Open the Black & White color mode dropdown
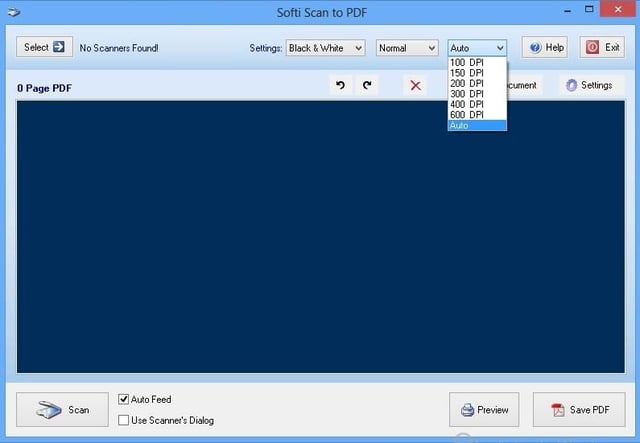The height and width of the screenshot is (443, 640). [x=325, y=48]
